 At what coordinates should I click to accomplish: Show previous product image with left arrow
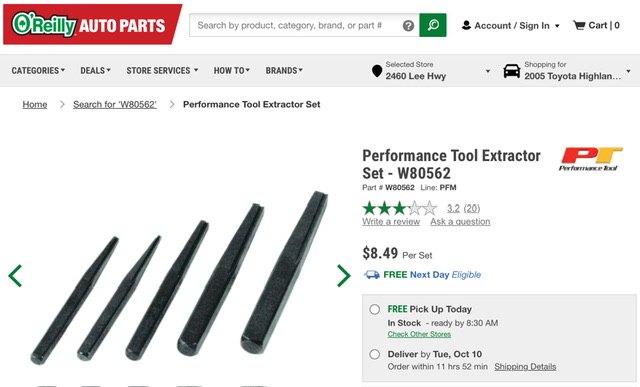tap(15, 276)
